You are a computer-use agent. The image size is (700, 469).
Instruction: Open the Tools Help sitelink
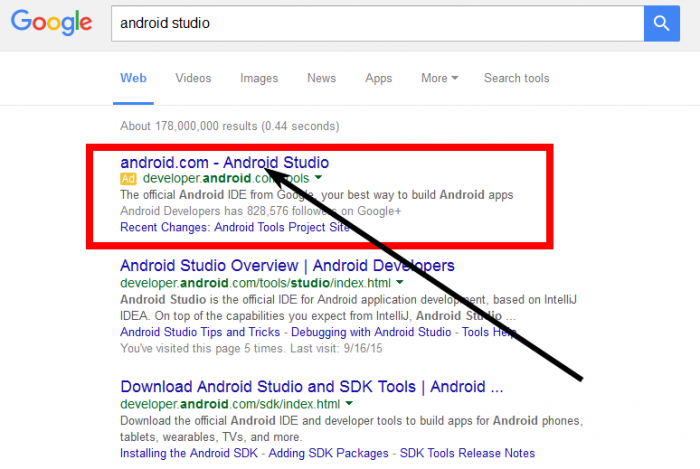pyautogui.click(x=489, y=332)
